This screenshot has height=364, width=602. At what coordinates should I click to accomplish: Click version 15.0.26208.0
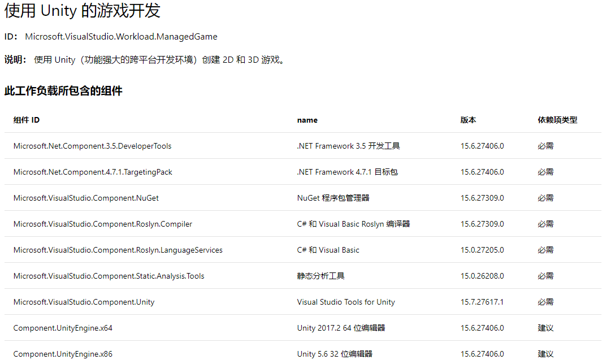coord(482,276)
